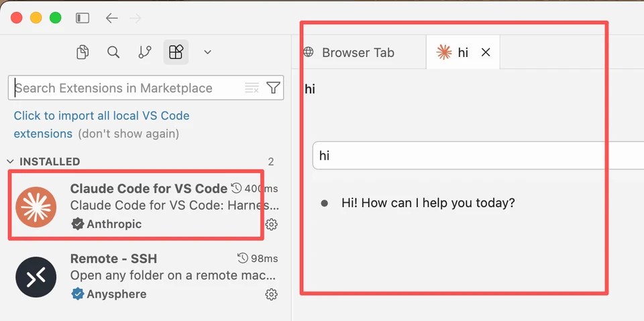Toggle the primary sidebar icon in title bar

83,18
